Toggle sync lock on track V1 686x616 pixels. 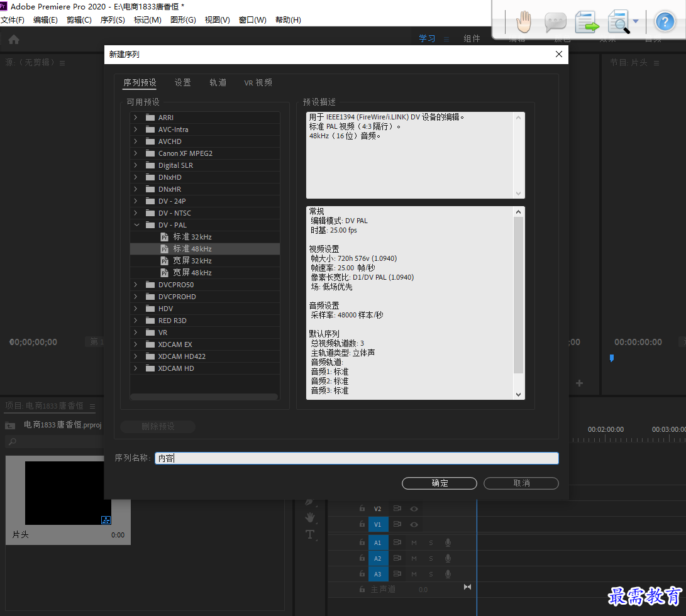[x=397, y=524]
